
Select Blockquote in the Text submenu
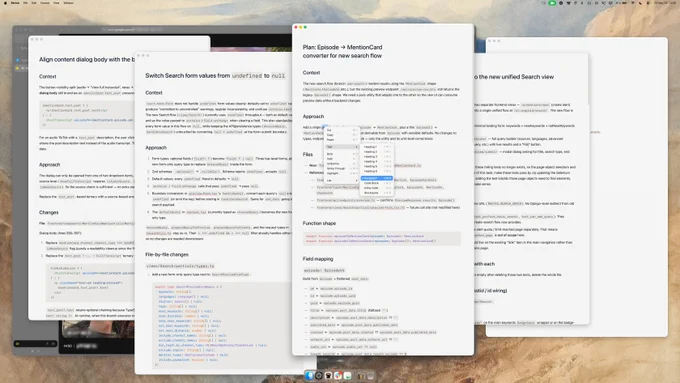(x=377, y=193)
